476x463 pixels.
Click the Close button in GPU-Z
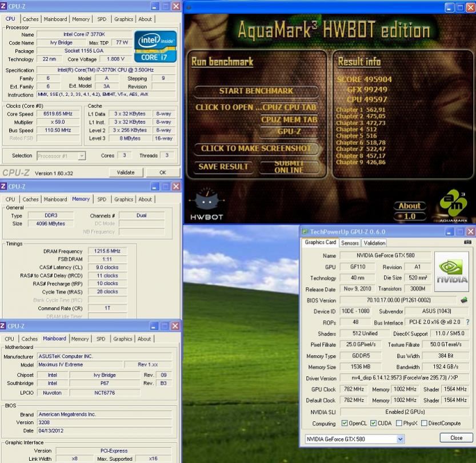coord(456,437)
